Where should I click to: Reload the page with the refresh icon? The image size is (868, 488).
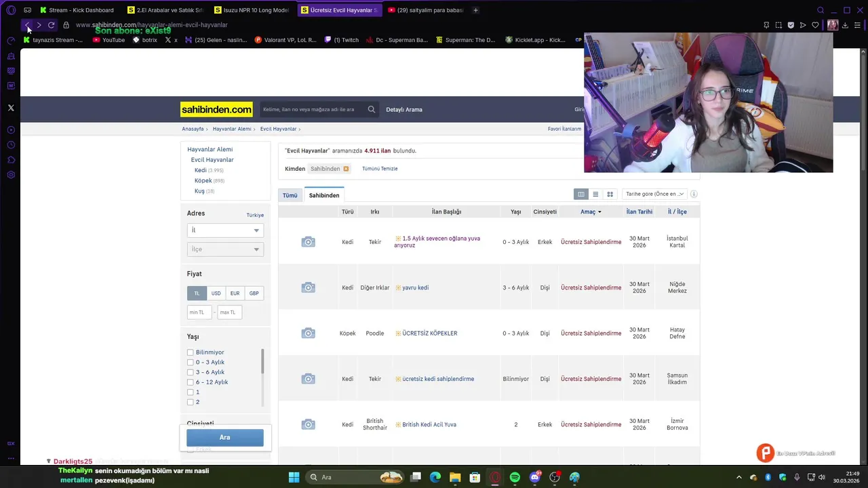(x=51, y=25)
